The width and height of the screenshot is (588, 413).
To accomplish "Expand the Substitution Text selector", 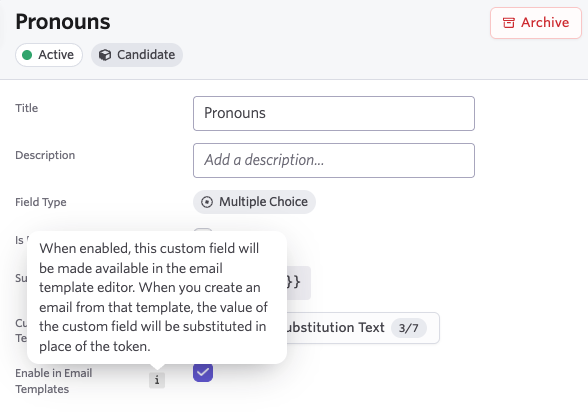I will 363,328.
